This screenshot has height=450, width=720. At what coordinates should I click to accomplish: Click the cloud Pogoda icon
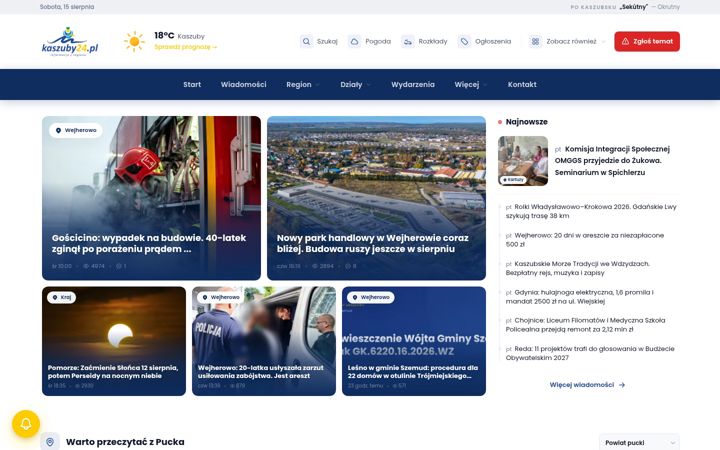coord(354,41)
